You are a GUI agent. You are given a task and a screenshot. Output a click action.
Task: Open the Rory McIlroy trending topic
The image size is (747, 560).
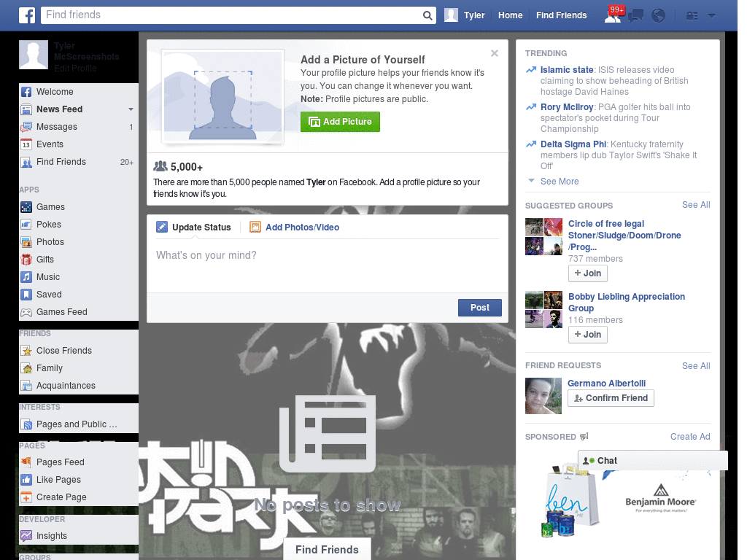[x=566, y=107]
